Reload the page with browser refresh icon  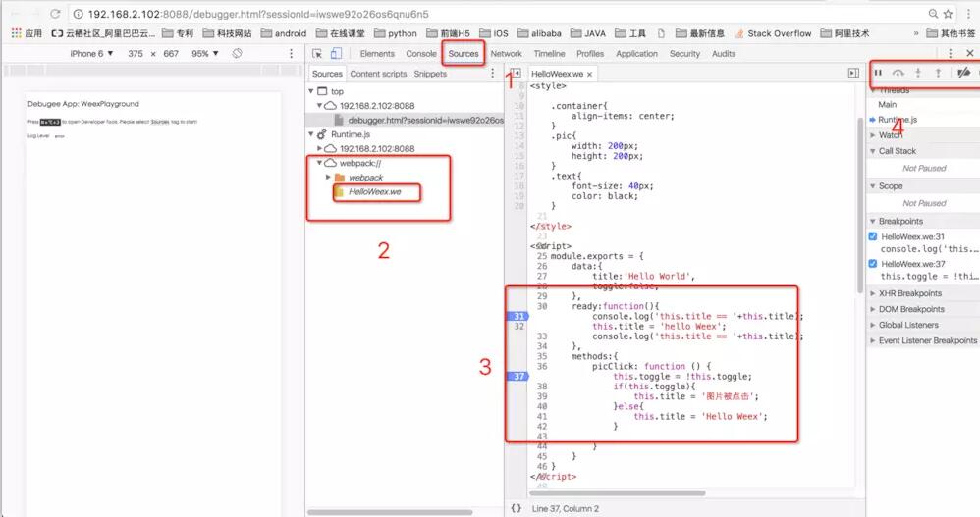pos(55,13)
